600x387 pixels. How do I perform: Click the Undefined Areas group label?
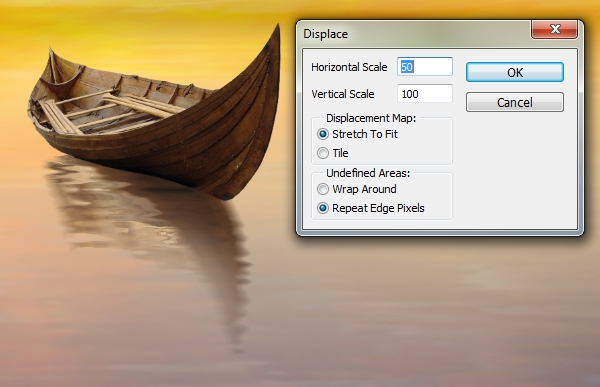pyautogui.click(x=368, y=173)
